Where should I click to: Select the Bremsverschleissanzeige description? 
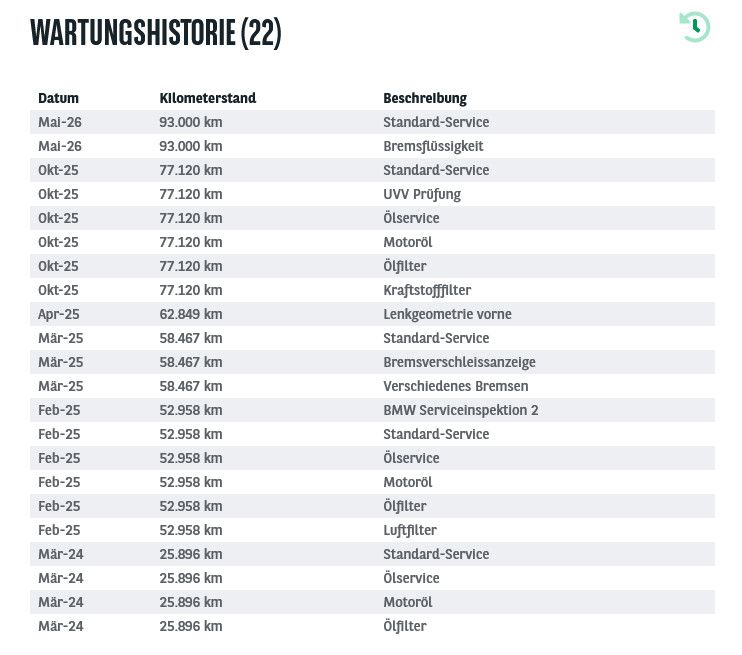pyautogui.click(x=459, y=362)
